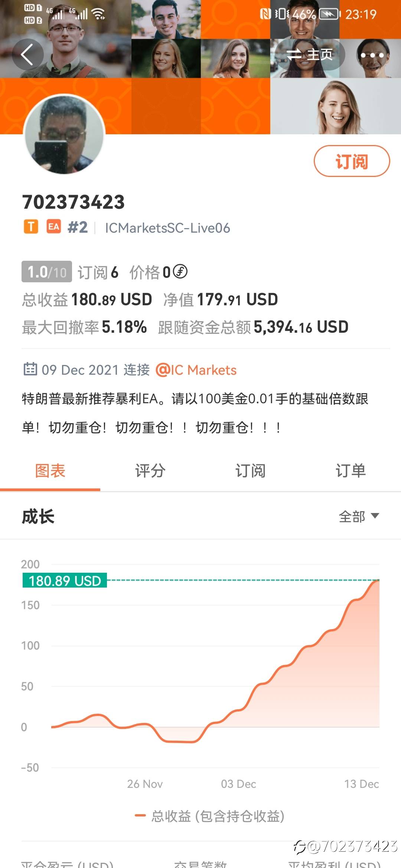This screenshot has width=401, height=868.
Task: Tap the orange T badge icon
Action: pos(31,227)
